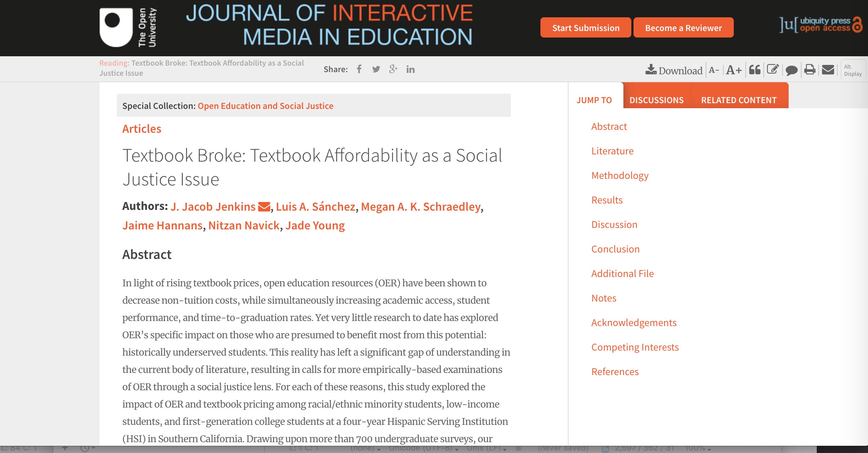
Task: Select the JUMP TO tab
Action: pos(594,100)
